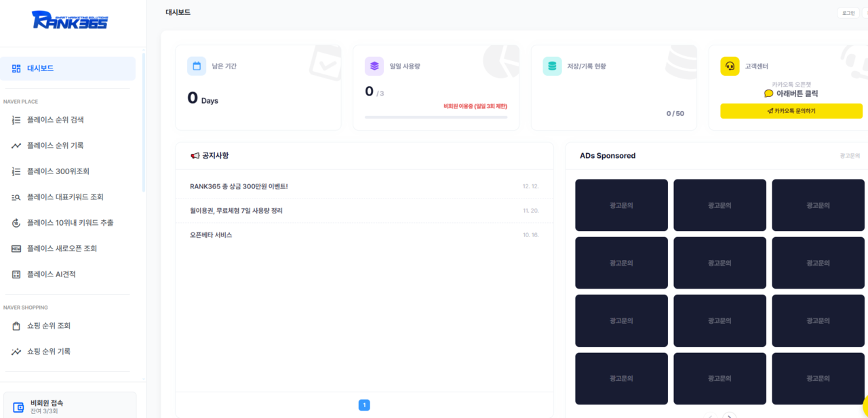Go to 플레이스 순위 기록

pos(56,146)
